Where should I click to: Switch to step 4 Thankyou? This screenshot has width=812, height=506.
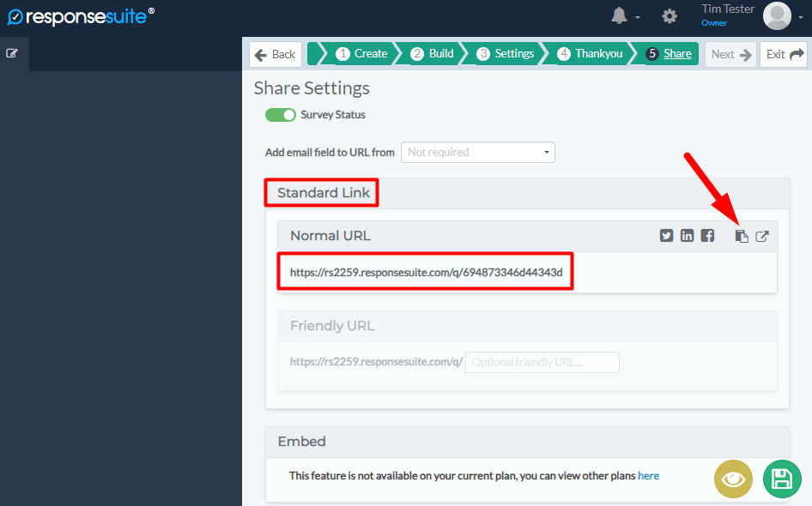tap(590, 54)
